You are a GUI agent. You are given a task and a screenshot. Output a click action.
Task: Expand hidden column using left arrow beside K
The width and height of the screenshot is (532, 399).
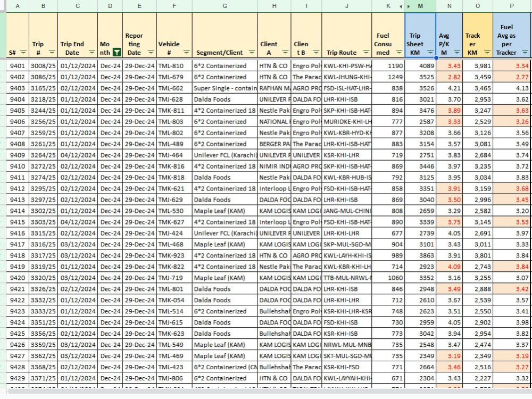pos(401,6)
